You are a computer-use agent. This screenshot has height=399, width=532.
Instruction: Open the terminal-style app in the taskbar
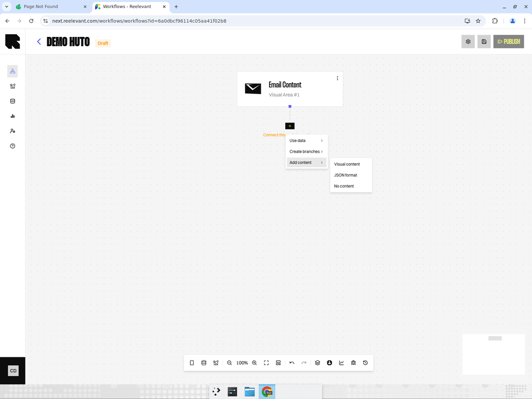coord(232,392)
